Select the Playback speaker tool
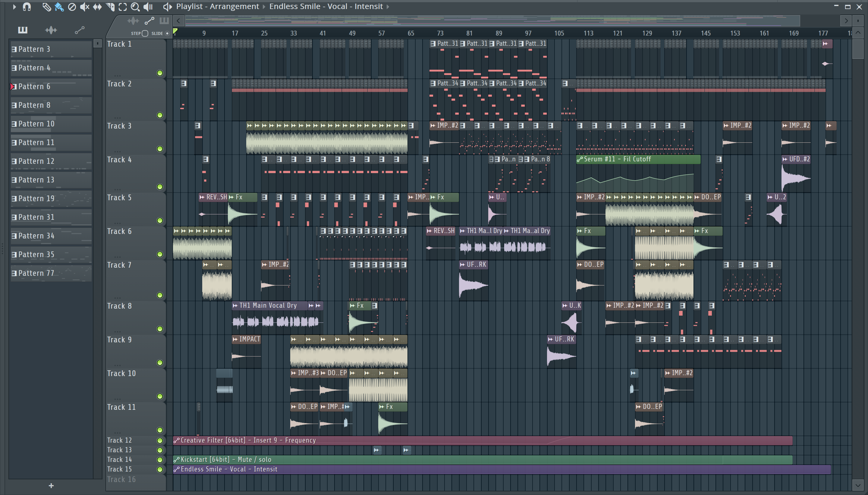Image resolution: width=868 pixels, height=495 pixels. point(148,6)
